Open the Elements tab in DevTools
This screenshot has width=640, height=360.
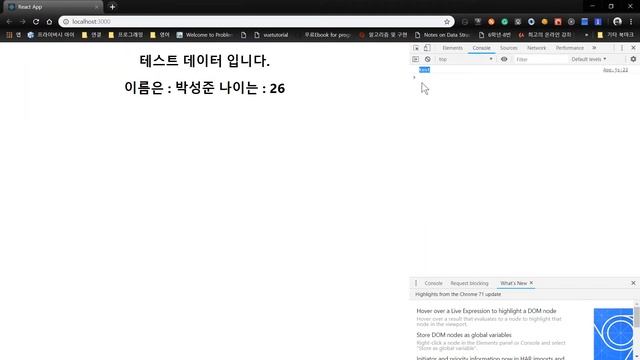(x=452, y=48)
